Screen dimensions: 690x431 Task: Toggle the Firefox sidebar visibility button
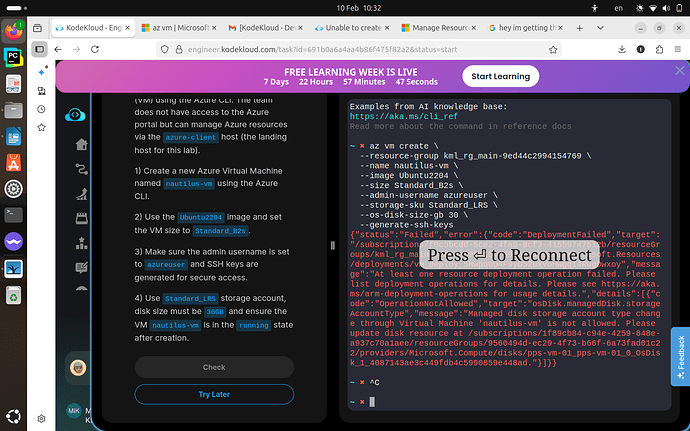pyautogui.click(x=39, y=49)
